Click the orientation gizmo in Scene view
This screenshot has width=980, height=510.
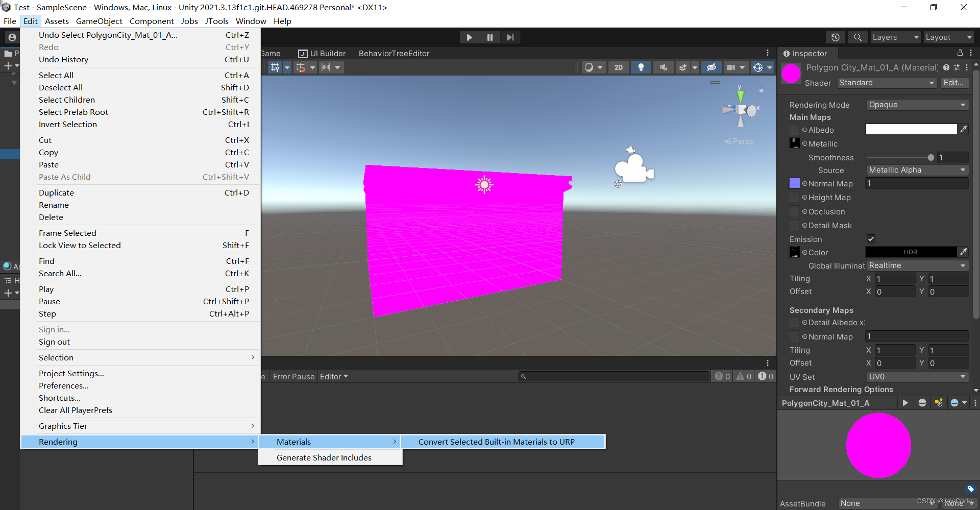741,109
